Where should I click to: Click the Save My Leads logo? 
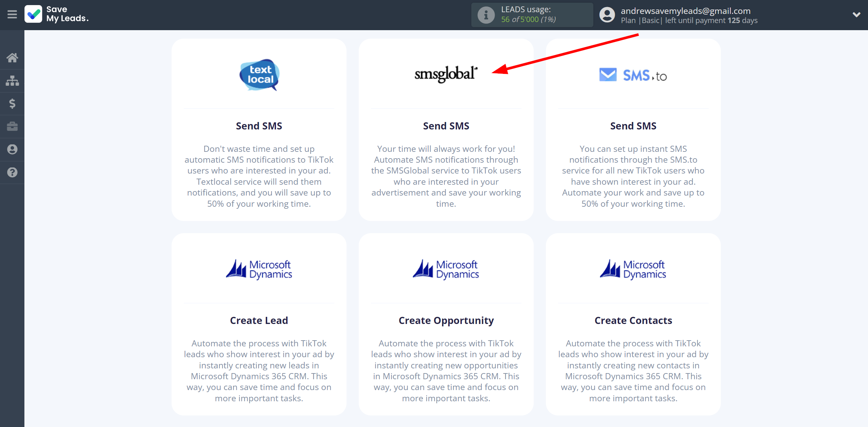click(57, 14)
